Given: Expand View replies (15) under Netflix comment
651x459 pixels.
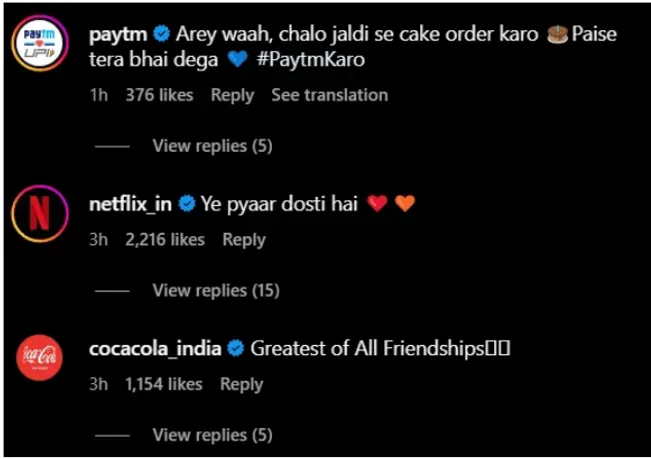Looking at the screenshot, I should coord(215,290).
